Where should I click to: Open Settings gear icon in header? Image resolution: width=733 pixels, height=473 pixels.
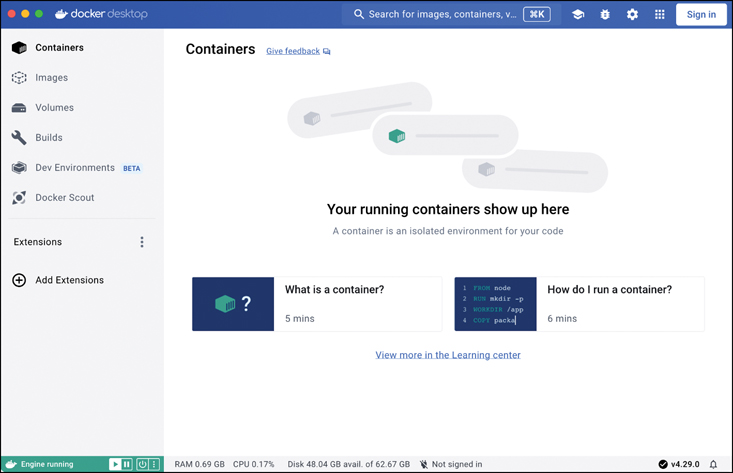point(632,15)
